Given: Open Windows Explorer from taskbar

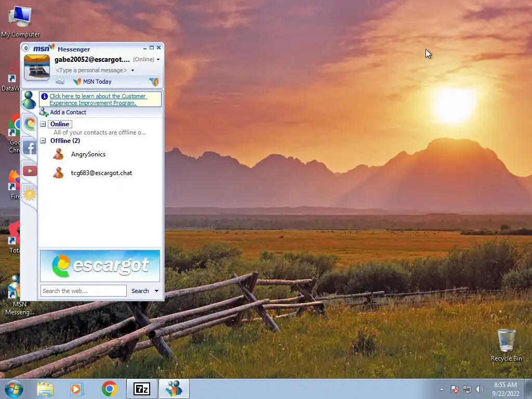Looking at the screenshot, I should point(45,389).
